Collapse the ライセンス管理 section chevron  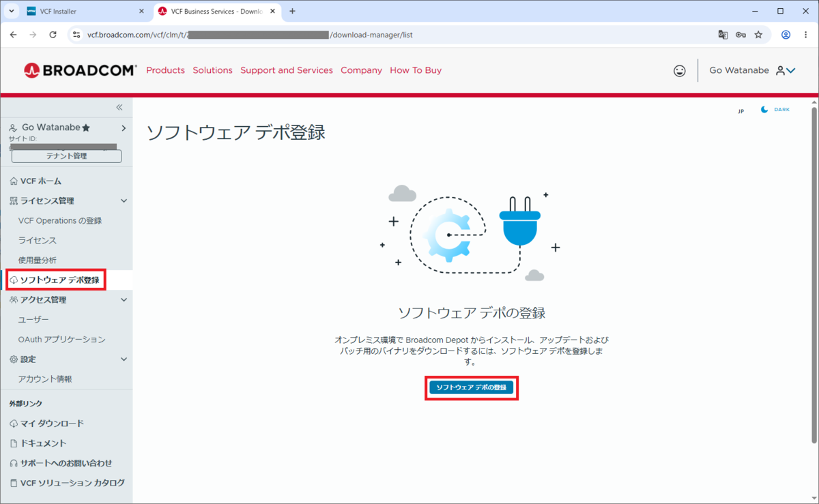tap(124, 201)
